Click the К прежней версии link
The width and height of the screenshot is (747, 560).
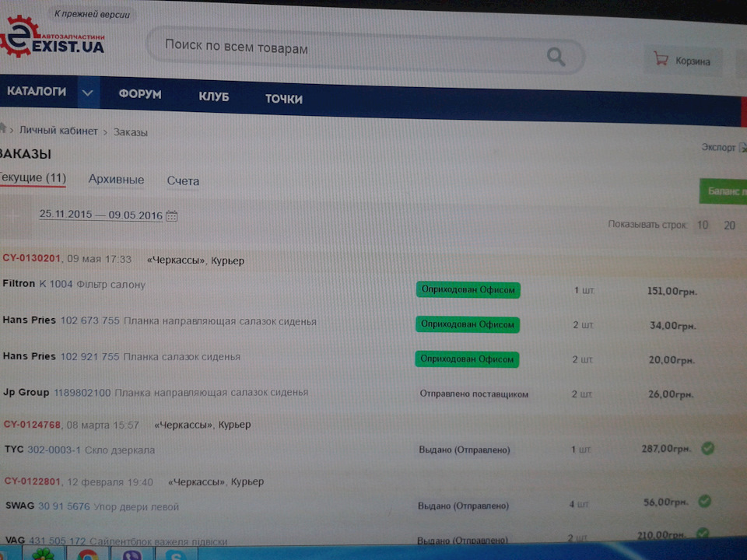pyautogui.click(x=92, y=14)
